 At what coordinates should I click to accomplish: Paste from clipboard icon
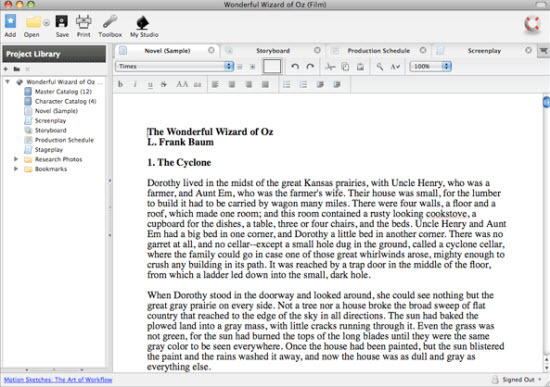pos(360,66)
